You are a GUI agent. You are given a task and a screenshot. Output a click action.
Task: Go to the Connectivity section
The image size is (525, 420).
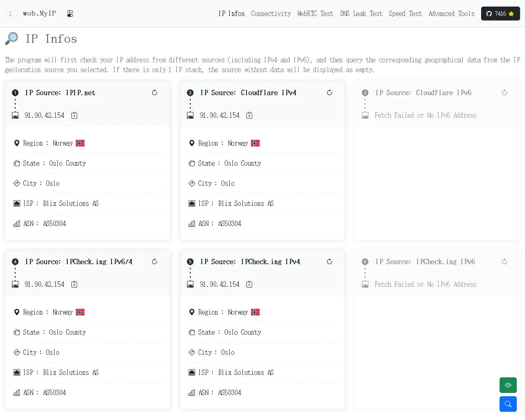271,14
